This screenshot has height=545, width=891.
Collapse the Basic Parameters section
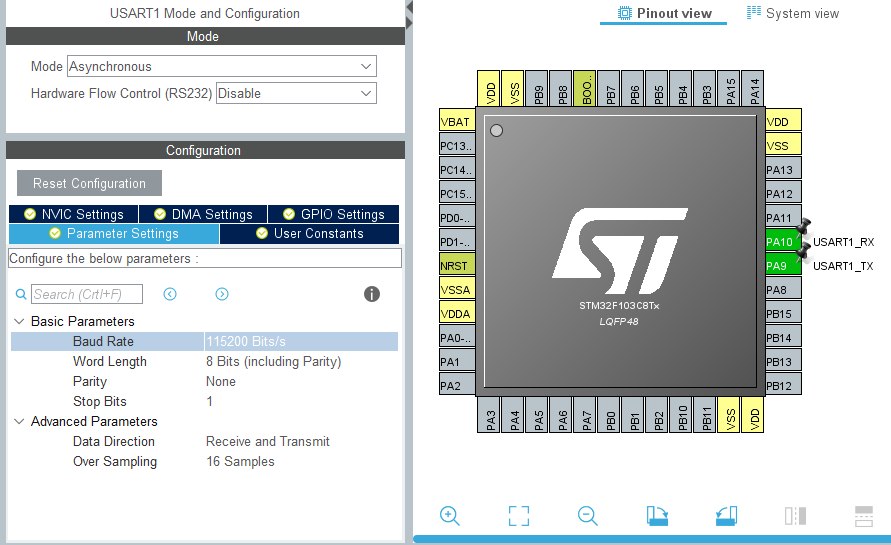point(19,321)
